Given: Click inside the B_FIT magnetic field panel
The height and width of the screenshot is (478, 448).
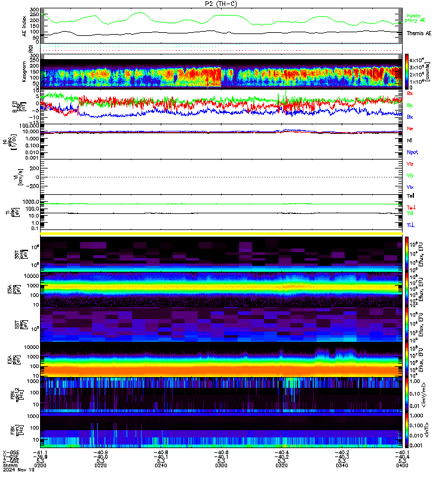Looking at the screenshot, I should coord(221,107).
